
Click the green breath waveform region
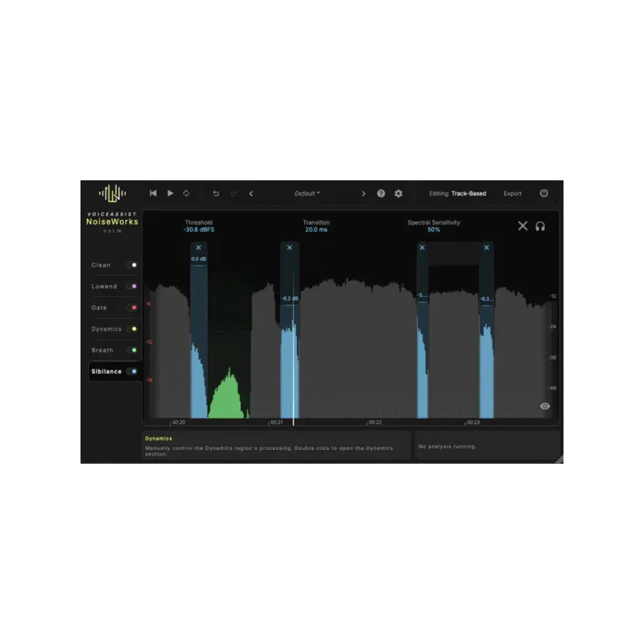[x=227, y=398]
